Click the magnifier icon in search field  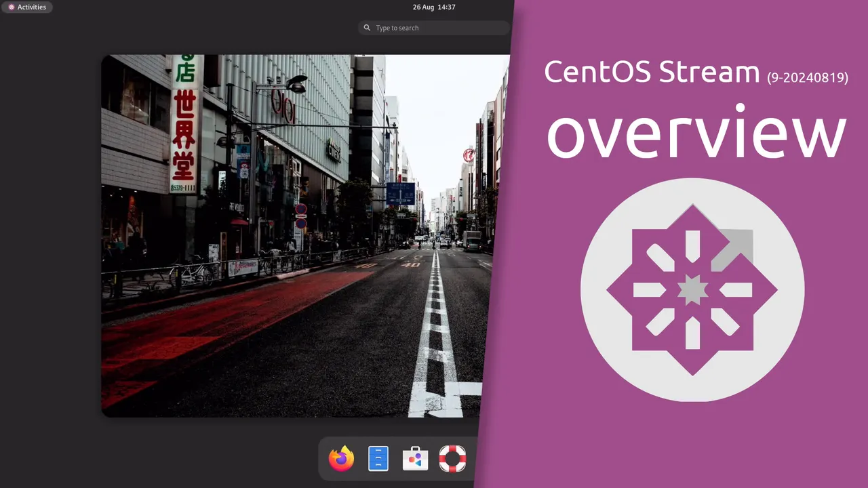tap(367, 28)
